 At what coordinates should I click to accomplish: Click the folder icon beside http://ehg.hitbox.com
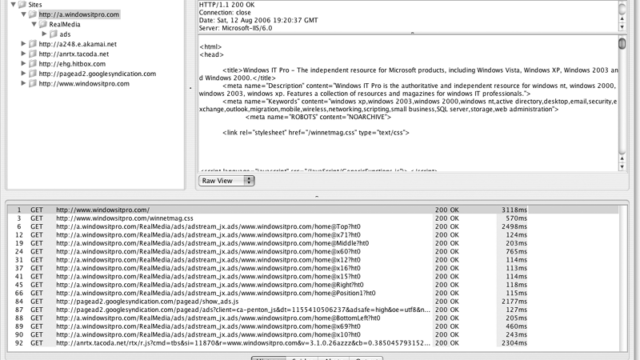pyautogui.click(x=33, y=64)
